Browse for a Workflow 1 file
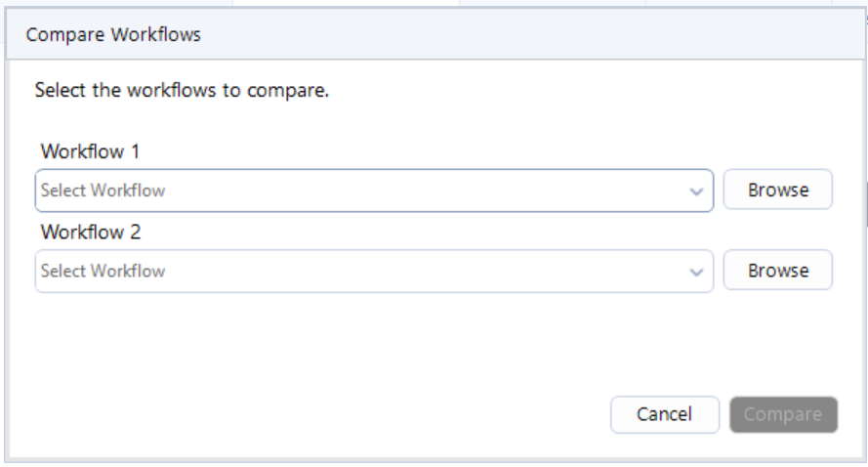868x467 pixels. click(777, 191)
